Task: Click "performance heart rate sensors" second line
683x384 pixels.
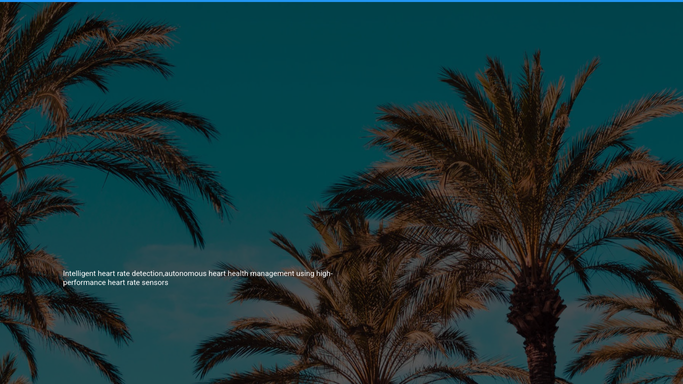Action: (x=115, y=283)
